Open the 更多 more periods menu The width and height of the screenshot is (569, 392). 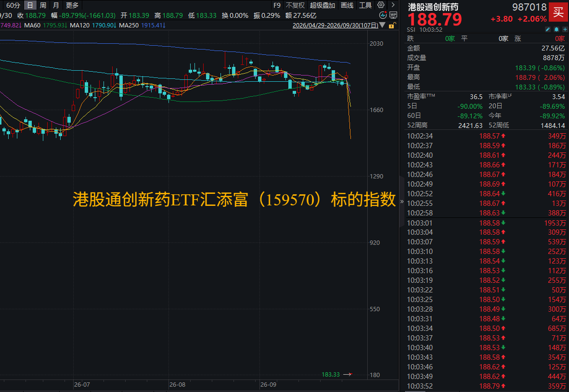point(72,5)
